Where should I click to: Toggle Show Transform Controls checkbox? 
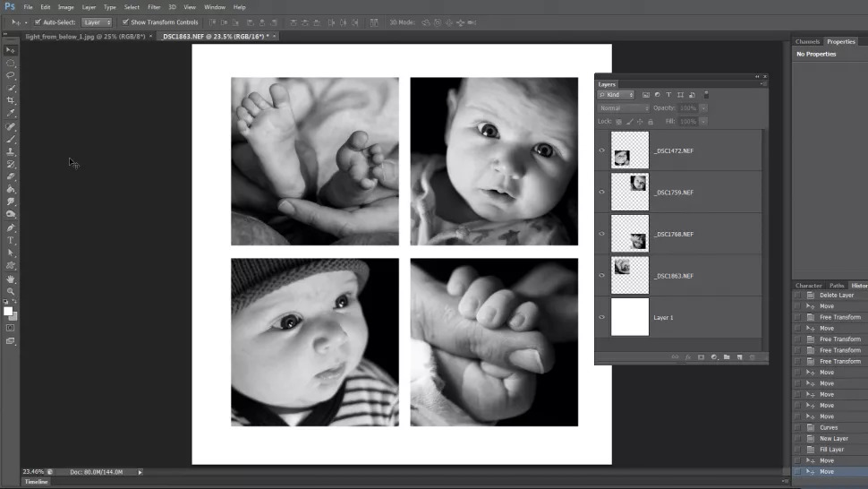(125, 22)
